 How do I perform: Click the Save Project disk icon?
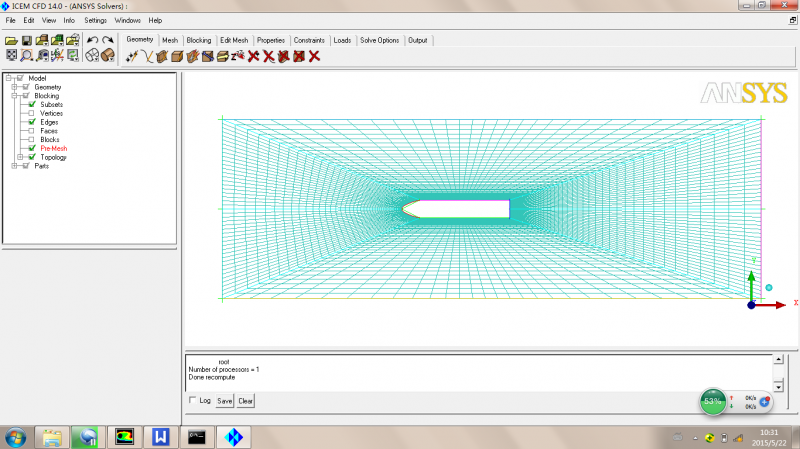tap(27, 41)
